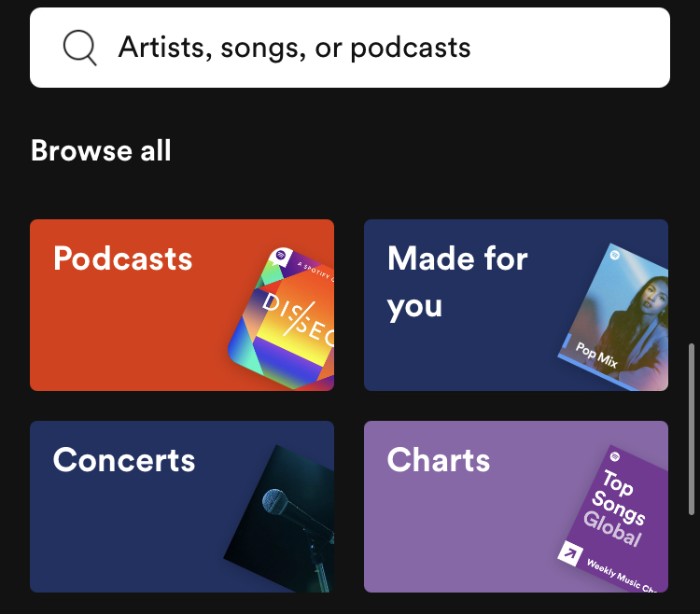Click the Concerts title text

coord(124,460)
